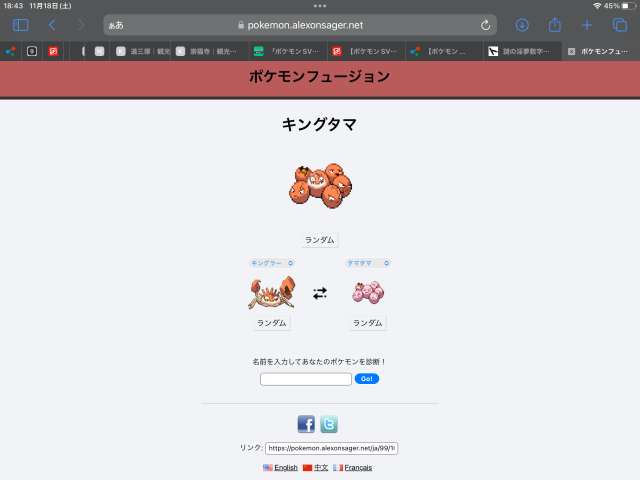
Task: Switch to the ポケモンフュー tab
Action: click(600, 51)
